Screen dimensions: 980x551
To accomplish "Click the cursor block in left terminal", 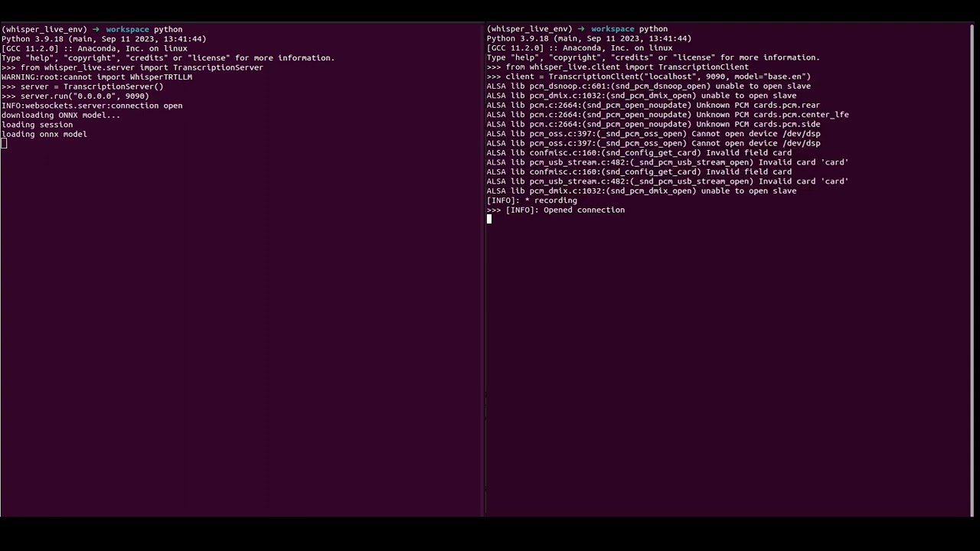I will (x=4, y=143).
